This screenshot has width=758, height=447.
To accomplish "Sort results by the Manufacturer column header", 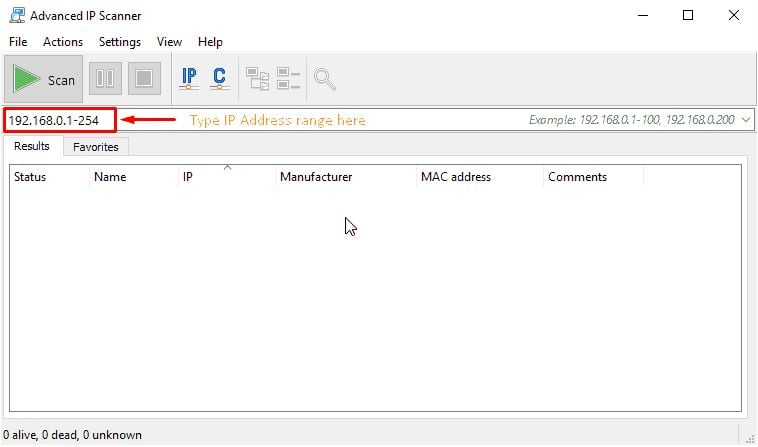I will point(316,177).
